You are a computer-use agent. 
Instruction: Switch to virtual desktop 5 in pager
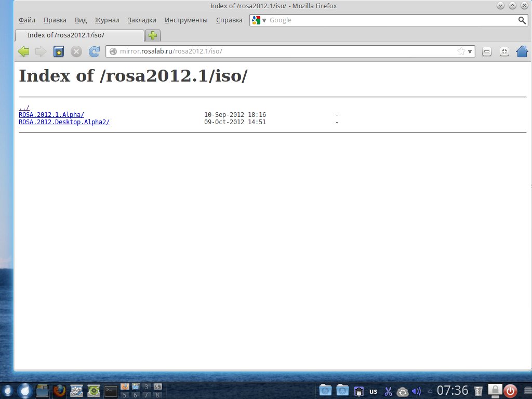(125, 395)
